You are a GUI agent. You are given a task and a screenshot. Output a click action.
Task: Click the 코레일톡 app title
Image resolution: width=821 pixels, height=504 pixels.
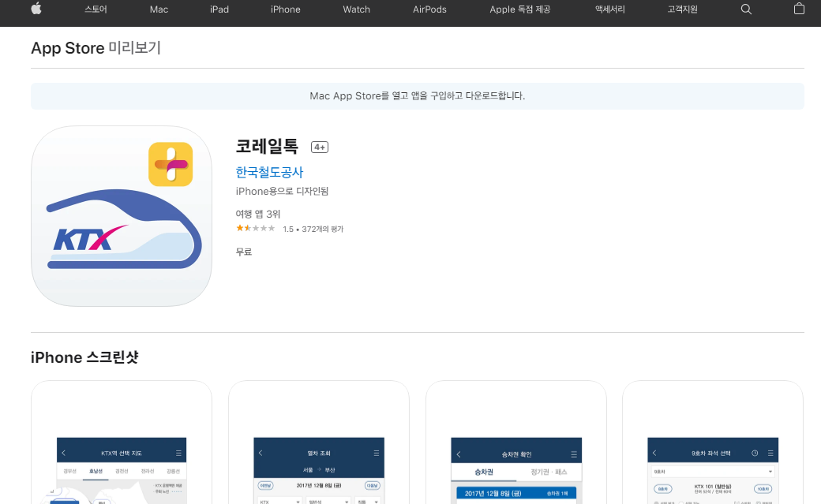coord(267,146)
